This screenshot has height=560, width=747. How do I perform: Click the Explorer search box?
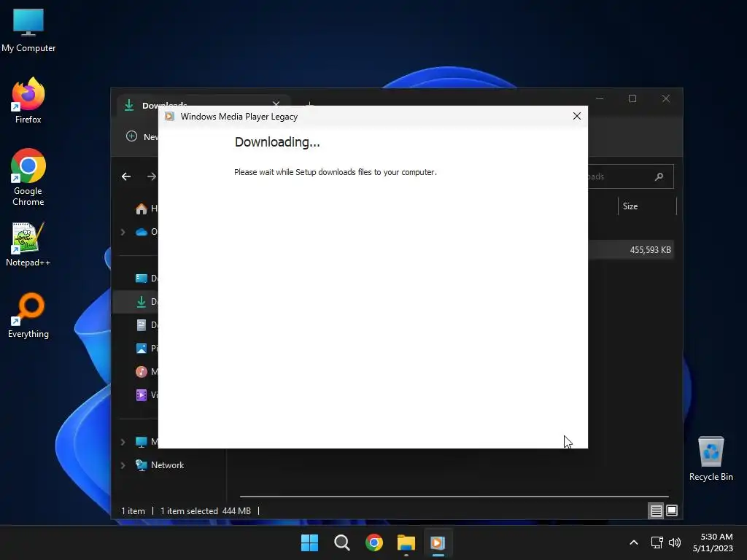631,176
